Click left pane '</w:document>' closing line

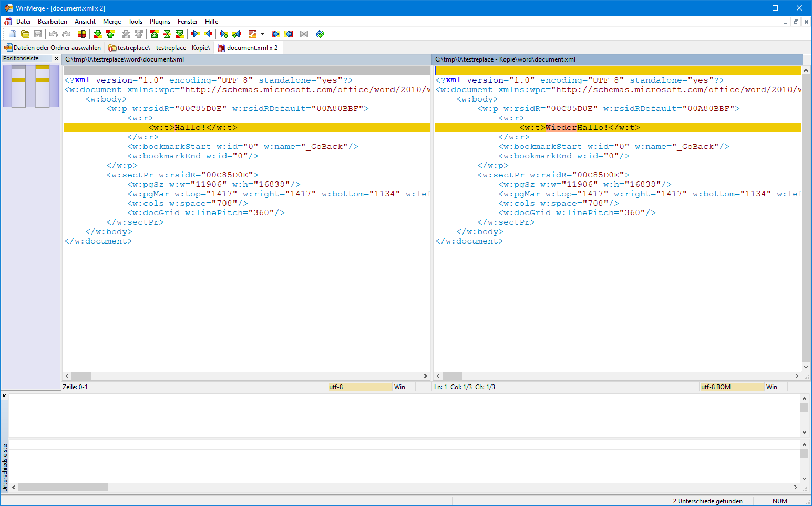98,241
